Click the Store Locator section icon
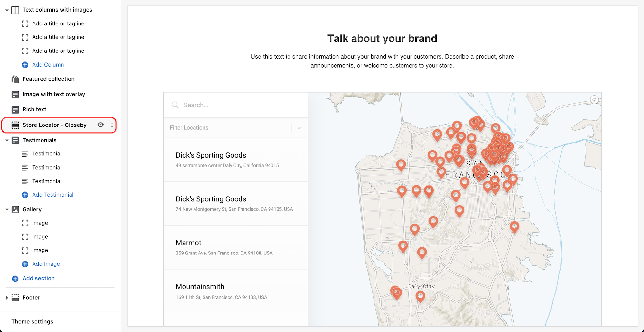Screen dimensions: 644x332 point(15,125)
